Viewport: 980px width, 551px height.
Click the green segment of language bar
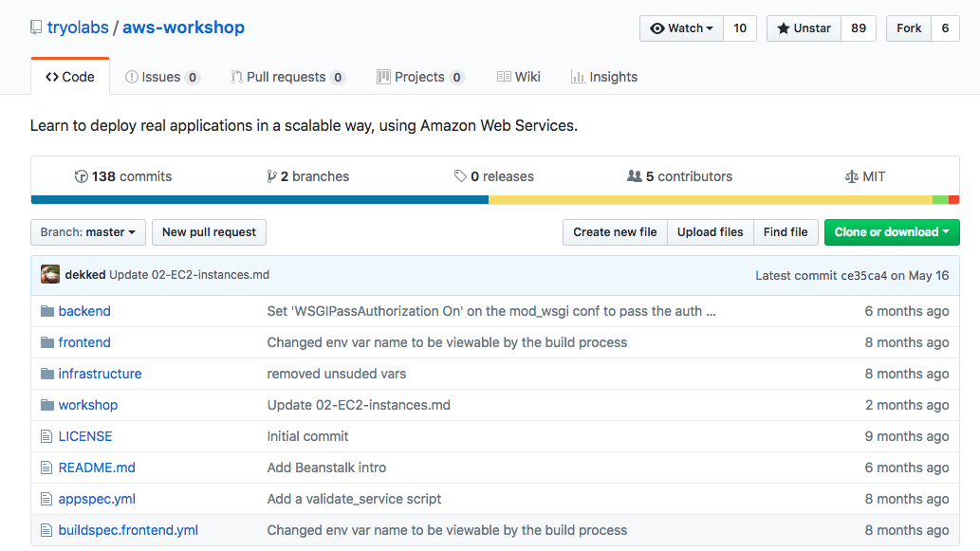pos(940,200)
